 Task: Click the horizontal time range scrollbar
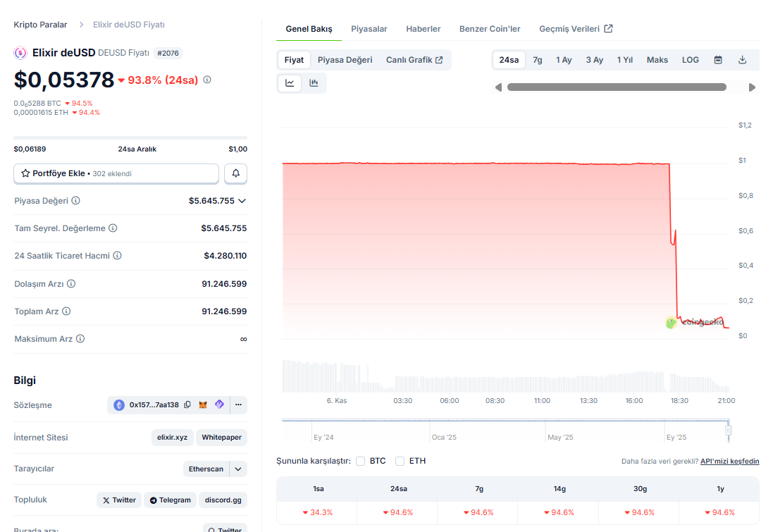616,87
